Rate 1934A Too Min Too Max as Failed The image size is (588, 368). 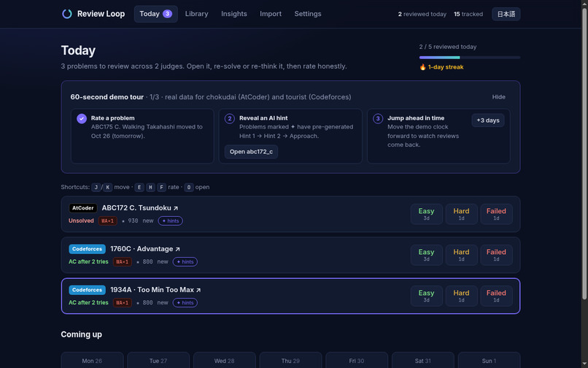496,296
